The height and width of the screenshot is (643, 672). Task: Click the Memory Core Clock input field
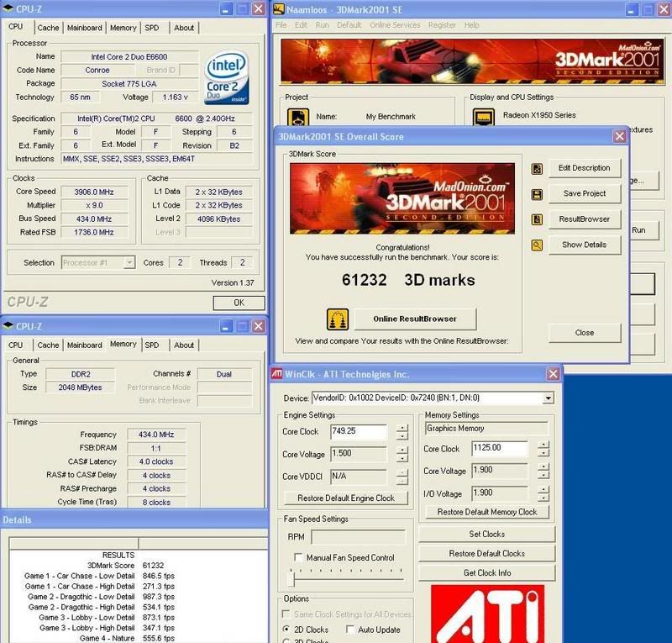coord(500,448)
